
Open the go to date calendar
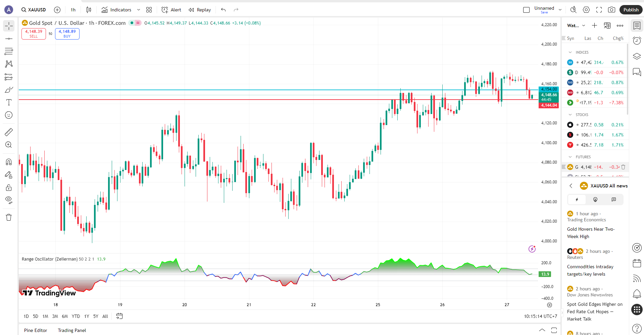point(119,316)
